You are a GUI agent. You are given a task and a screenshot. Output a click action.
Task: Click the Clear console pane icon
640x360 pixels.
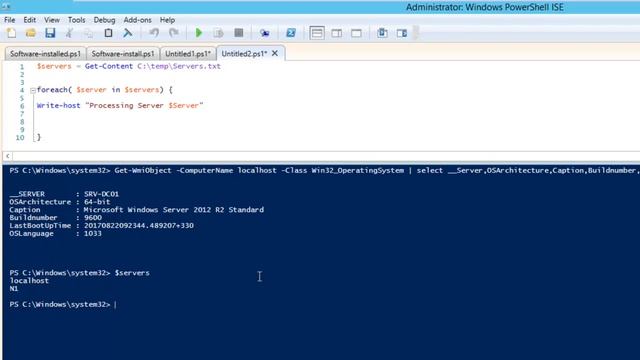pyautogui.click(x=128, y=33)
